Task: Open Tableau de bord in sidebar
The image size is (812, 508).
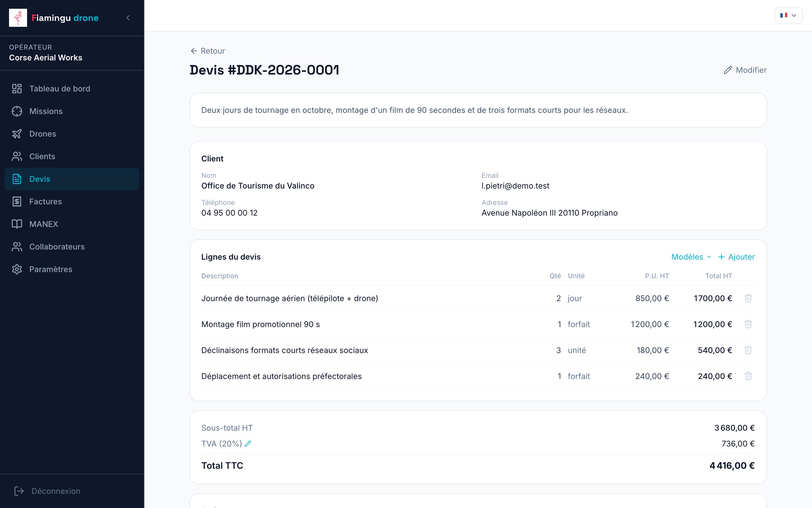Action: [x=72, y=89]
